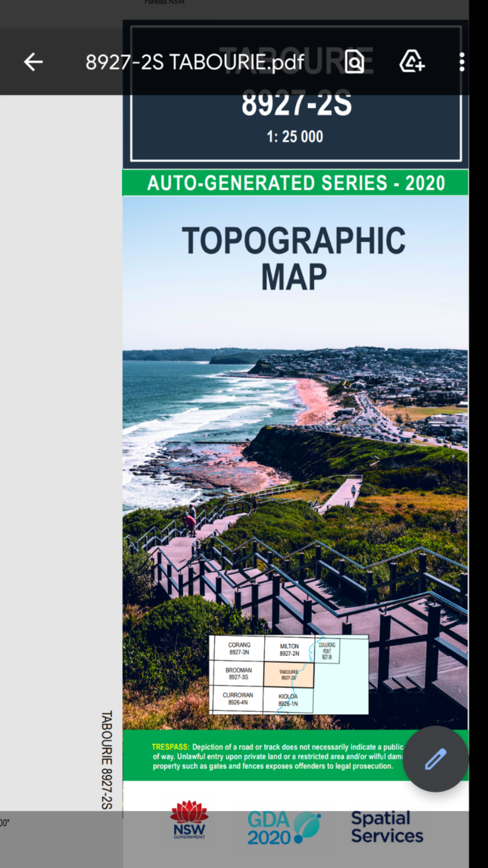Go back using the arrow icon
Image resolution: width=488 pixels, height=868 pixels.
pos(33,62)
